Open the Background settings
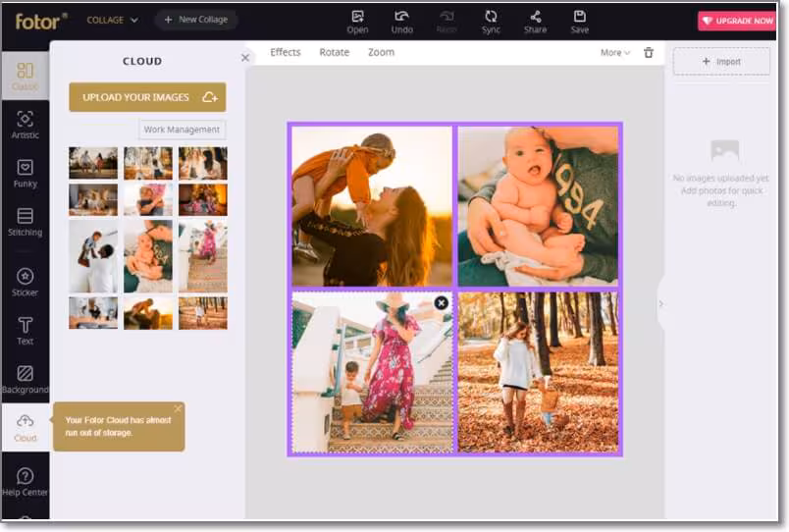Screen dimensions: 789x532 click(25, 380)
